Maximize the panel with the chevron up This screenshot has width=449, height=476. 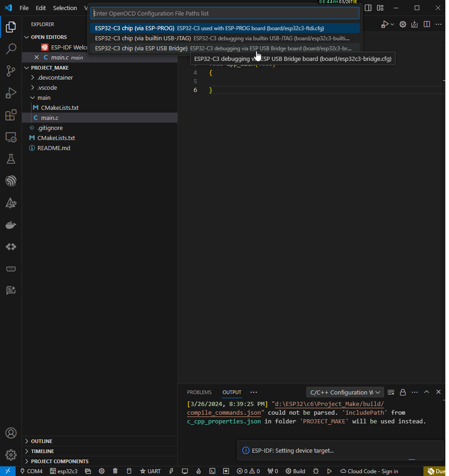coord(427,392)
